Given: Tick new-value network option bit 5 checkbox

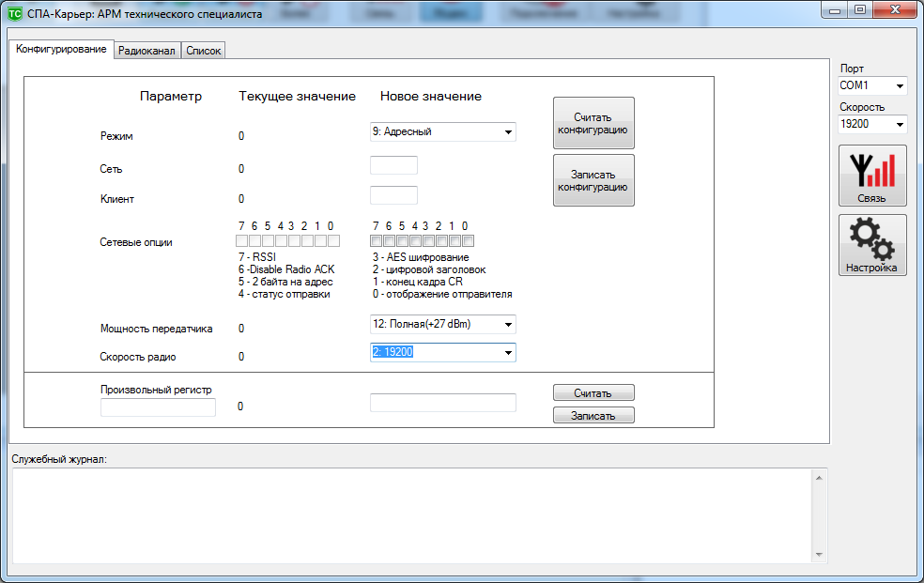Looking at the screenshot, I should pyautogui.click(x=402, y=241).
